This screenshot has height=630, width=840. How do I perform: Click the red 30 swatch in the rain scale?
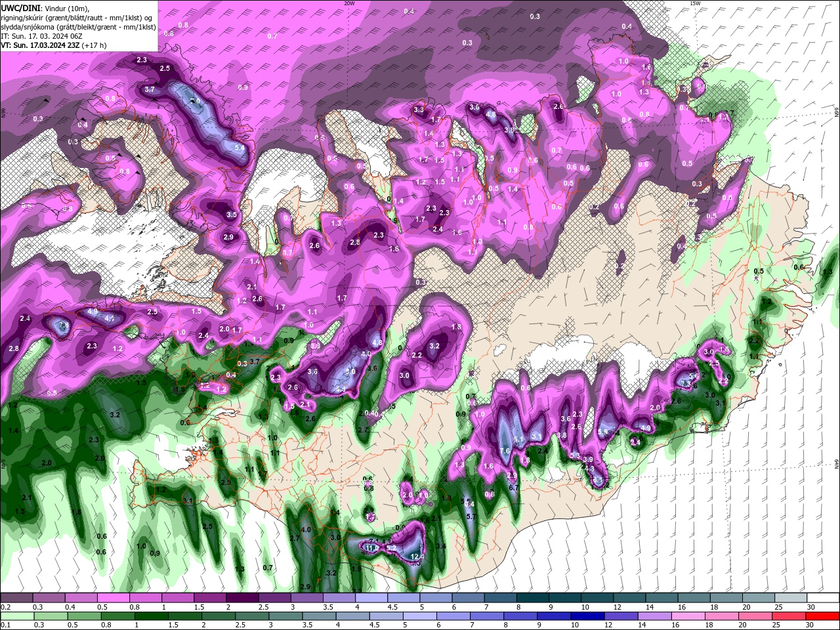tap(822, 616)
